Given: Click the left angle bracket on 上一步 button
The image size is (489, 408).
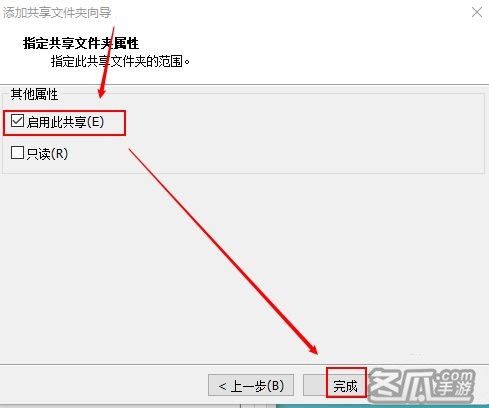Looking at the screenshot, I should (222, 386).
